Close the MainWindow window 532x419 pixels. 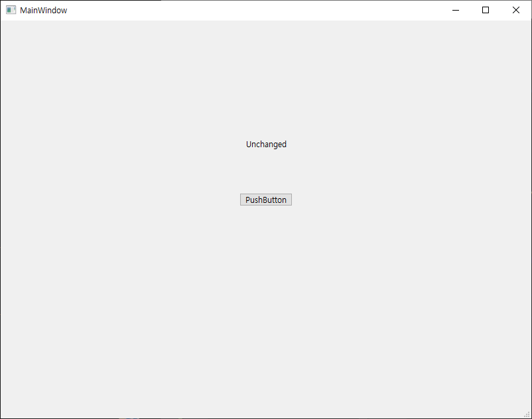coord(515,10)
